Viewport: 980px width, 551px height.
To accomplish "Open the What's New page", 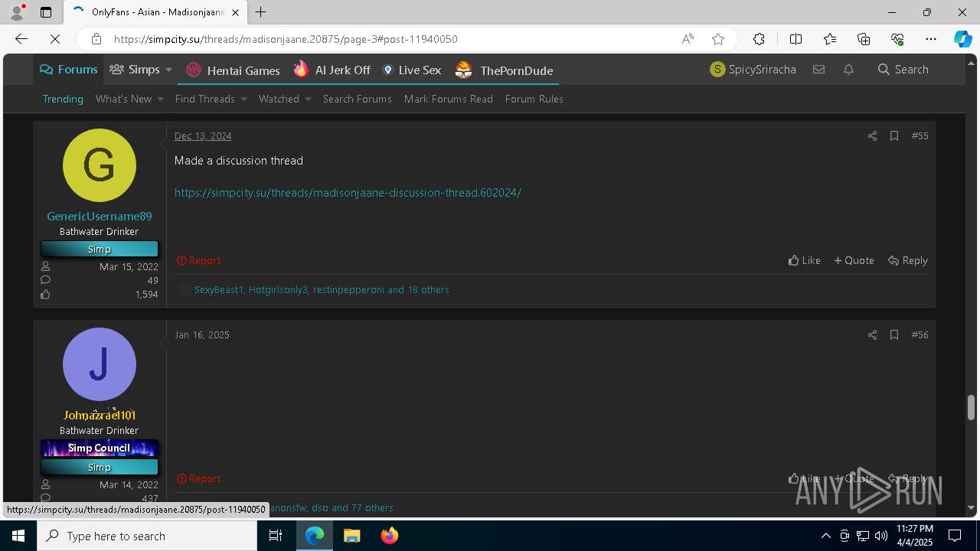I will point(123,99).
